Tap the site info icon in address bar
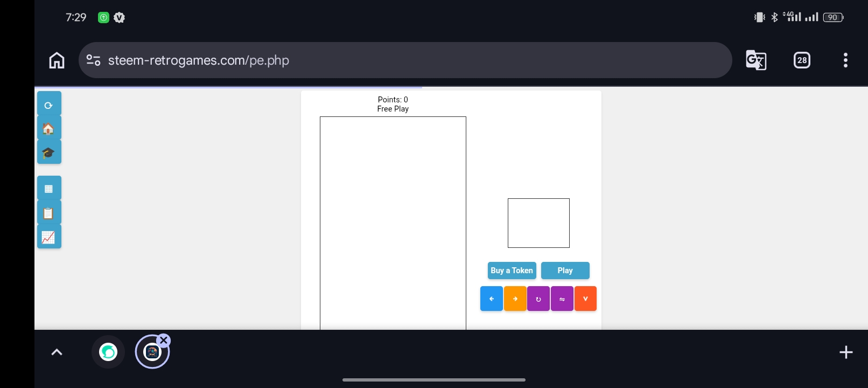The width and height of the screenshot is (868, 388). tap(94, 60)
